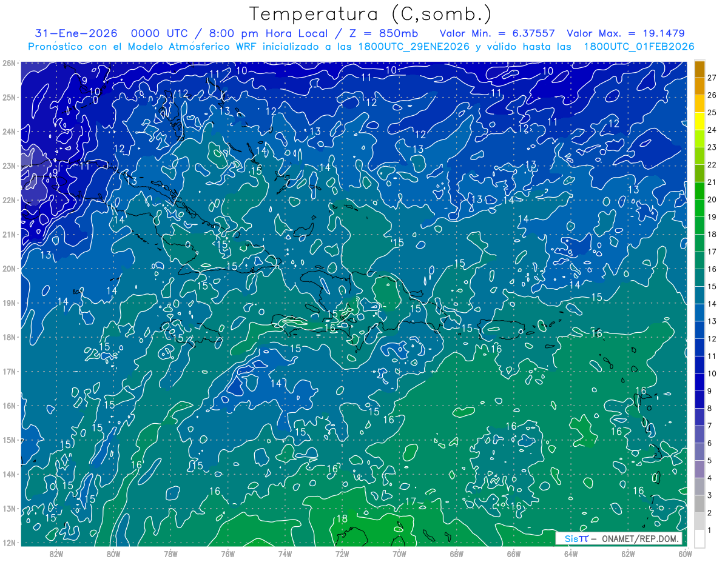Click the map title "Temperatura (C,somb.)"
This screenshot has width=728, height=562.
(370, 13)
